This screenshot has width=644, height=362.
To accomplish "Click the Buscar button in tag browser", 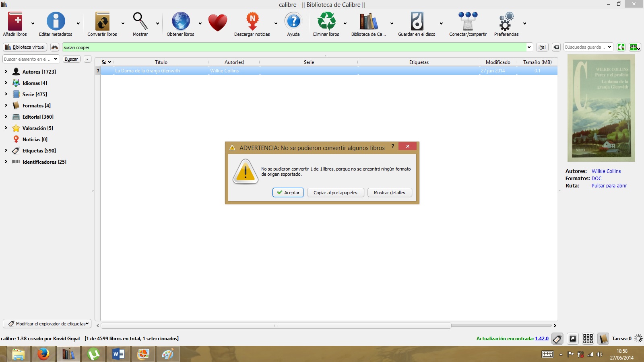I will point(71,59).
